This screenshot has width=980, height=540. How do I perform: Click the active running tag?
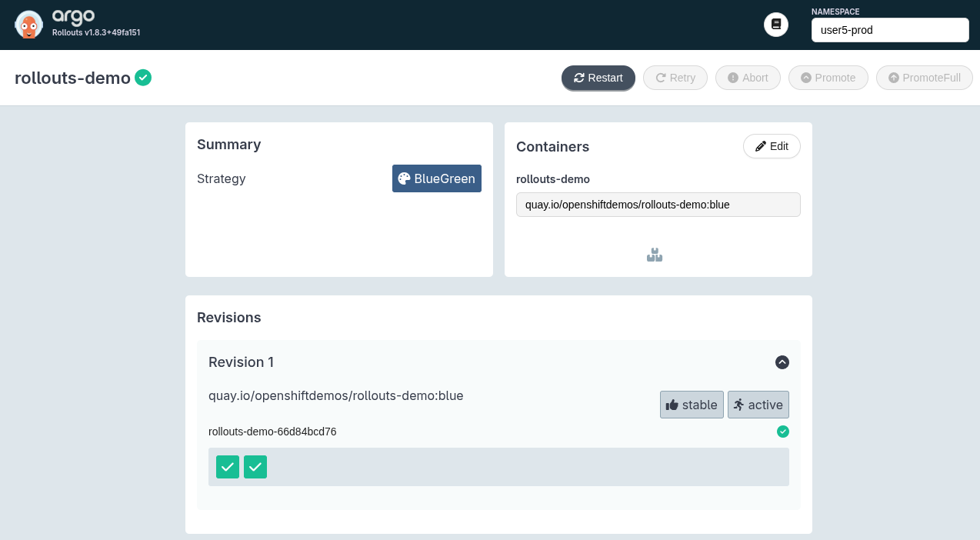(758, 405)
